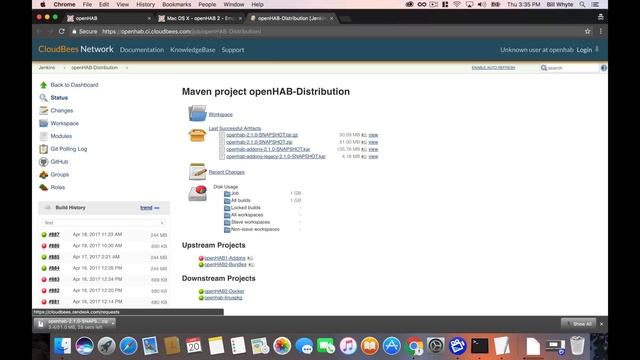Open the openhab-addons-legacy-2.1.0-SNAPSHOT.kar link
The width and height of the screenshot is (640, 360).
(276, 156)
